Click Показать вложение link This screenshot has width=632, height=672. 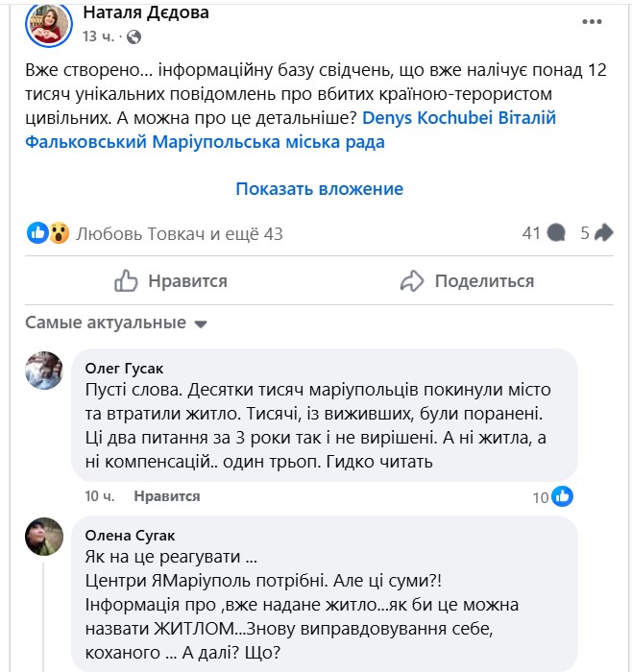[x=319, y=189]
